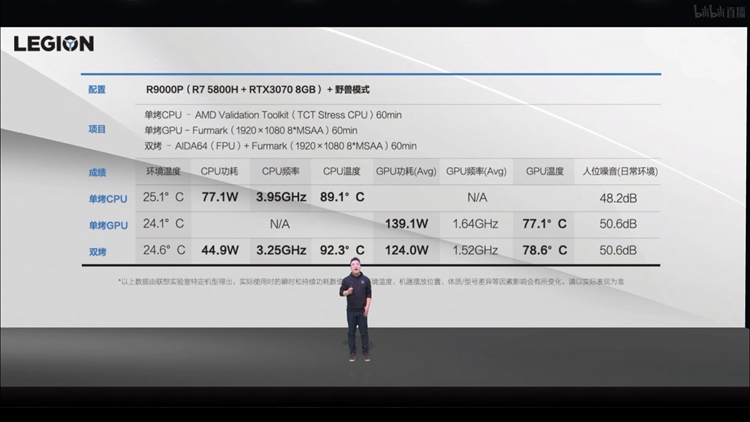This screenshot has height=422, width=750.
Task: Click the '77.1W' CPU power cell
Action: (x=220, y=197)
